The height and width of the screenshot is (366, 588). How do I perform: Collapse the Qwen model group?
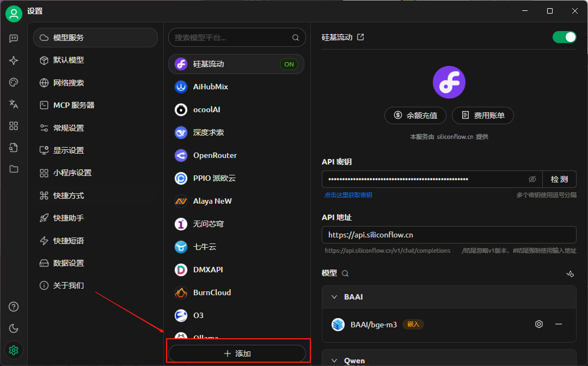[x=334, y=361]
